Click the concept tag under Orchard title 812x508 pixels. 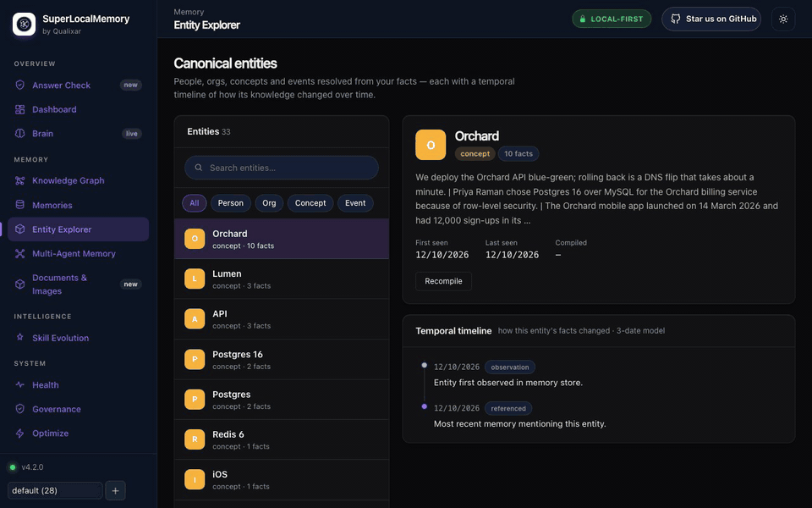click(x=475, y=153)
